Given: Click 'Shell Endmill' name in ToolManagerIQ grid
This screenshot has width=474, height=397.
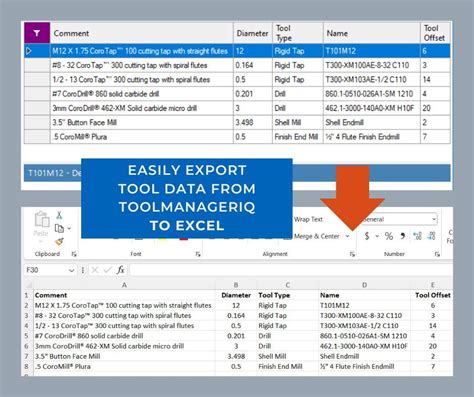Looking at the screenshot, I should tap(344, 122).
